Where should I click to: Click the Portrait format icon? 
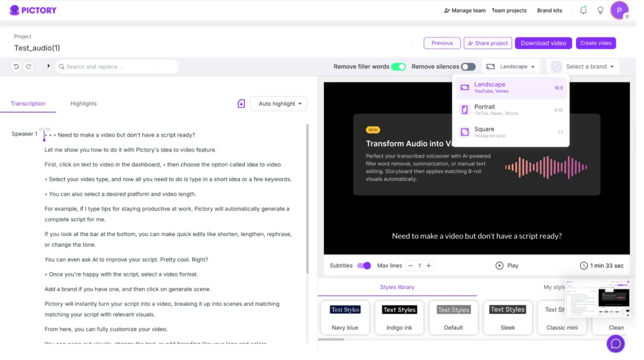click(465, 110)
